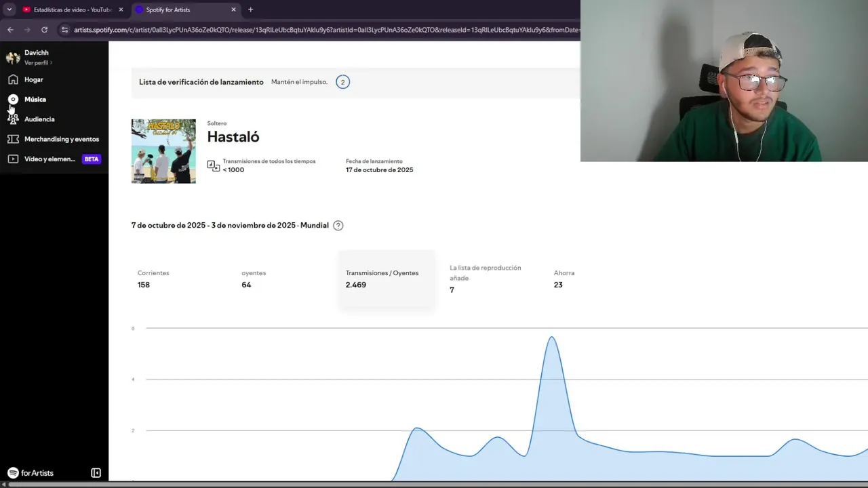Click the Merchandising y eventos ticket icon

(x=13, y=139)
